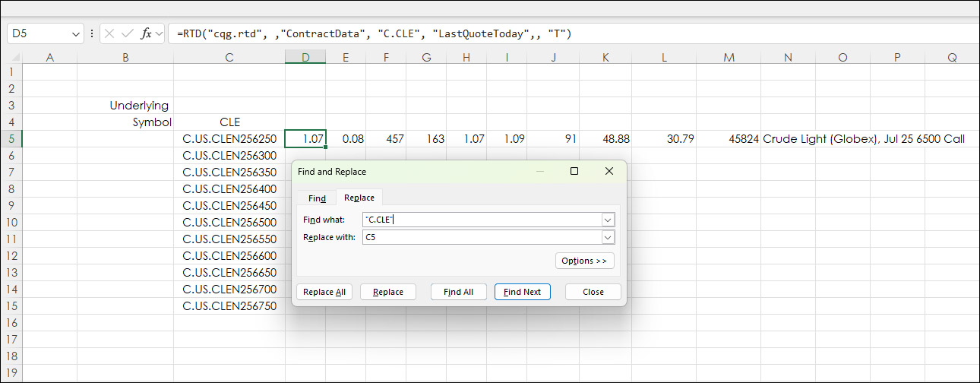Show more settings with Options >> button
980x383 pixels.
(x=584, y=261)
